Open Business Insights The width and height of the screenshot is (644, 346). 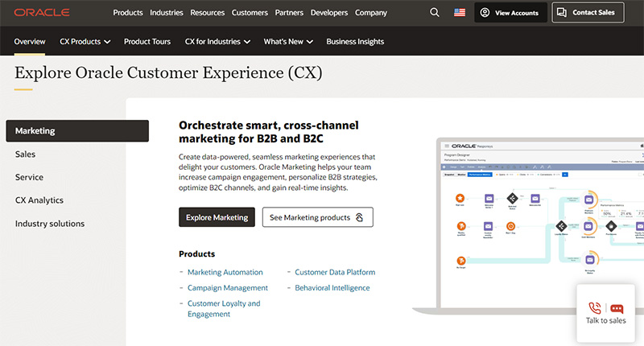pyautogui.click(x=355, y=42)
